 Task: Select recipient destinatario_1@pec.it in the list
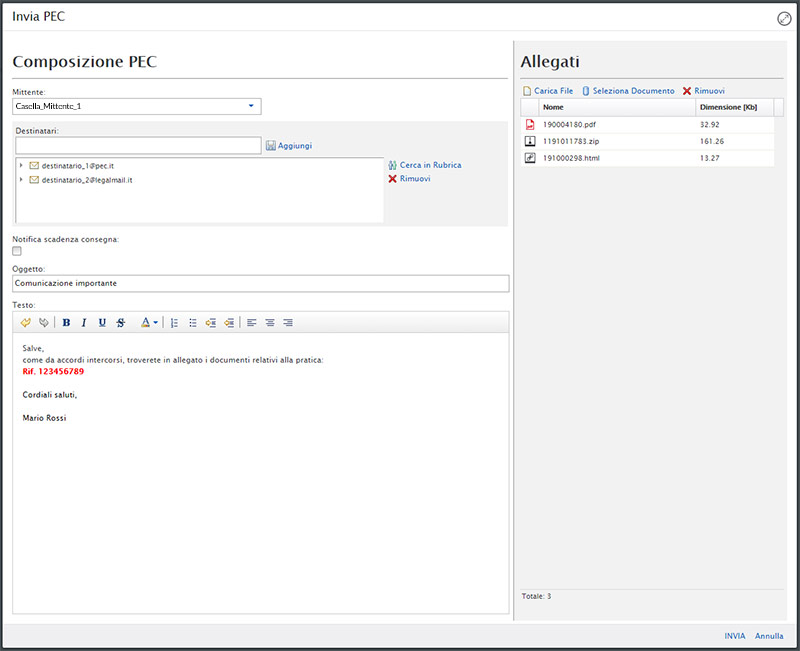click(x=78, y=166)
